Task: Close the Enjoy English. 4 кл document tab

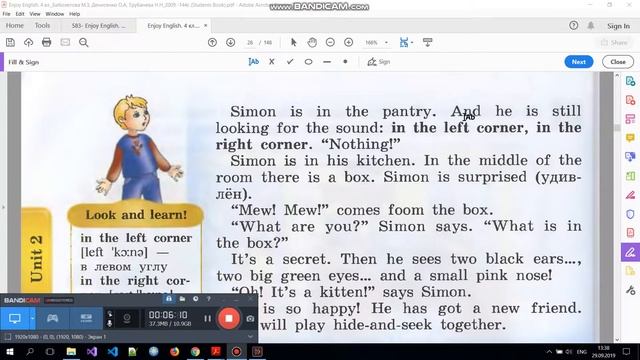Action: click(206, 26)
